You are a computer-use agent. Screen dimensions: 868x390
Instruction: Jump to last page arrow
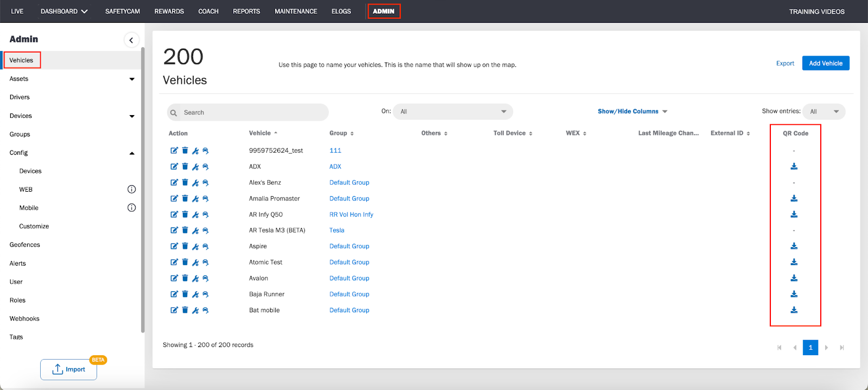pyautogui.click(x=842, y=348)
